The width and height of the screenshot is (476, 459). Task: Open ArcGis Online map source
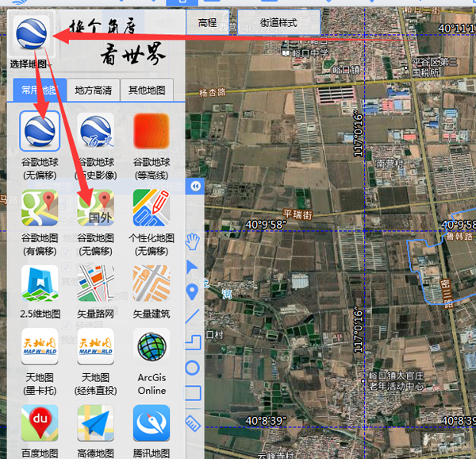pyautogui.click(x=152, y=346)
